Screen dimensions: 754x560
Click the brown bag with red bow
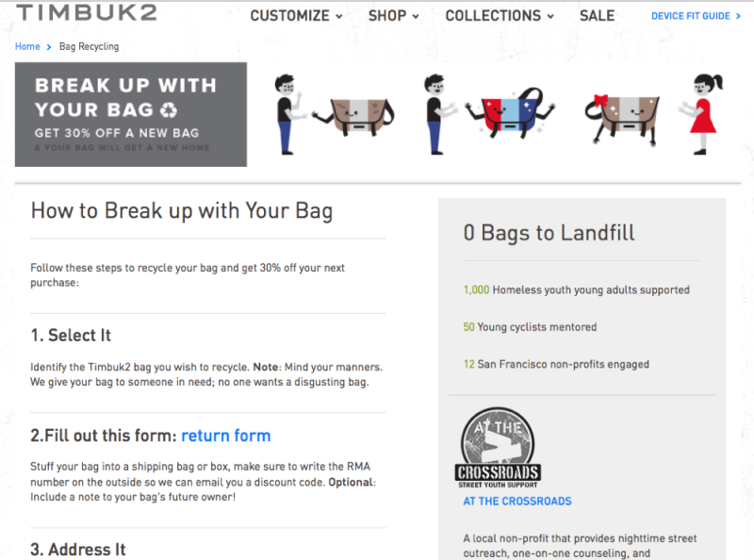(x=622, y=118)
